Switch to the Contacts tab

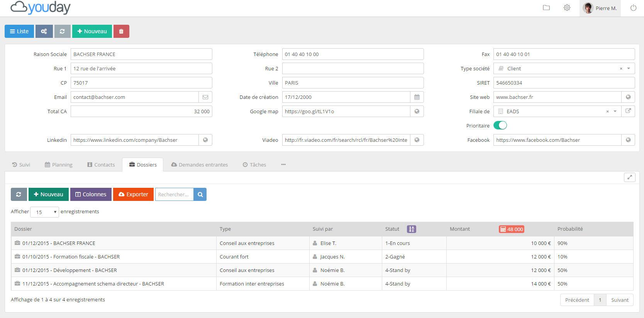(x=101, y=165)
